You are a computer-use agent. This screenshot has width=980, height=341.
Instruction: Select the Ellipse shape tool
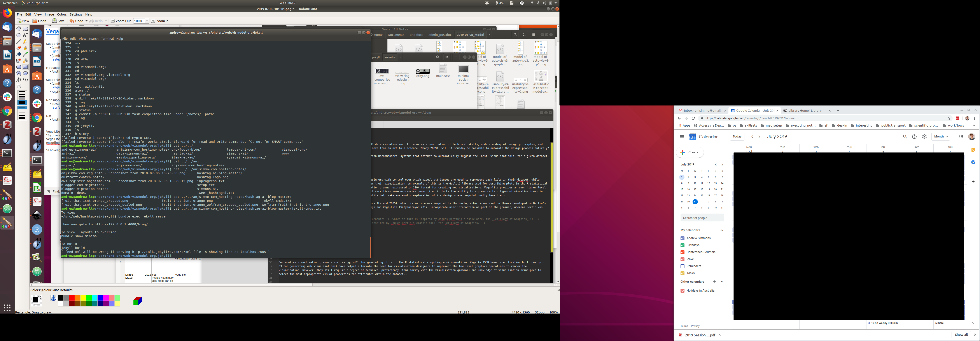26,73
